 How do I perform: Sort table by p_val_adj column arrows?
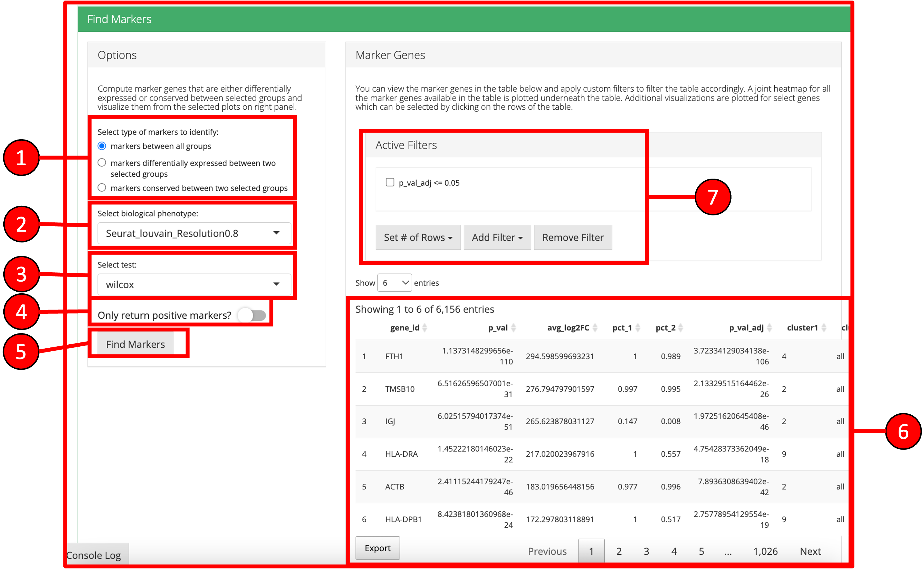(770, 328)
